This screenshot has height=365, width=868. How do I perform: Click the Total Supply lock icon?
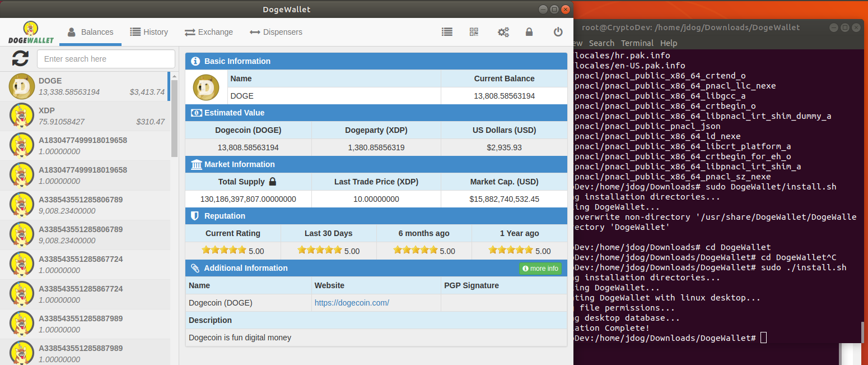point(273,182)
